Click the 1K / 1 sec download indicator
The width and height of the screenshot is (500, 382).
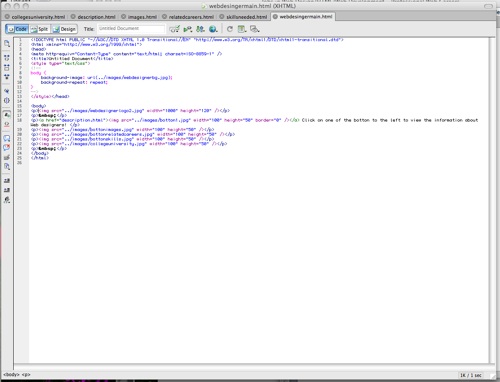(471, 375)
